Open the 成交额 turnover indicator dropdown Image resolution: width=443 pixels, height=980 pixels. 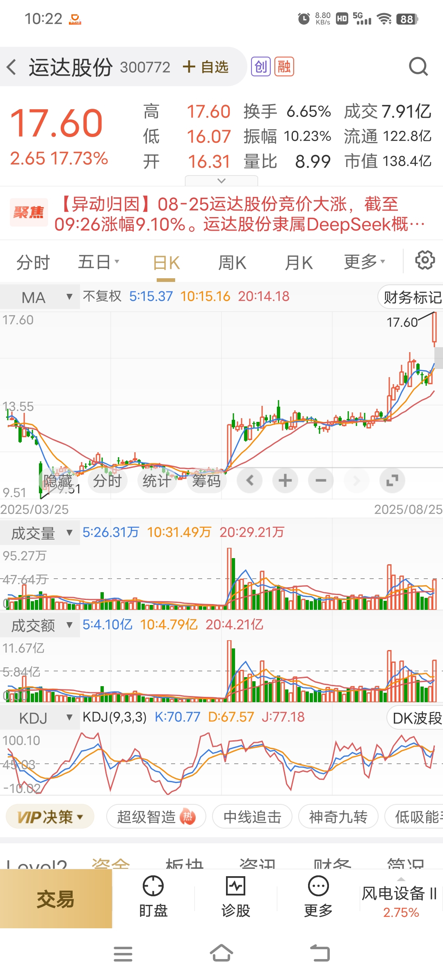coord(40,625)
